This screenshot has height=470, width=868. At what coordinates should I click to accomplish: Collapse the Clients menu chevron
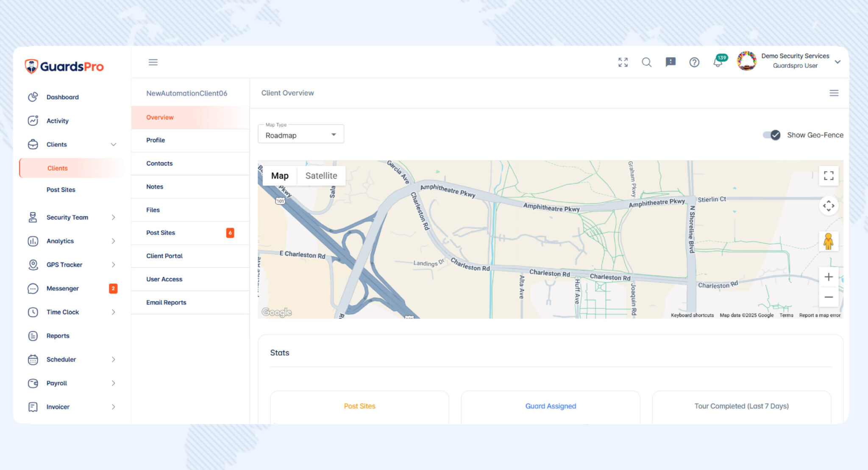[113, 145]
